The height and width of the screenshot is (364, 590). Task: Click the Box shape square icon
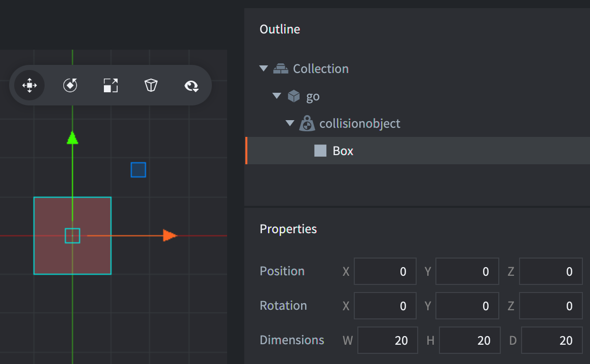320,151
